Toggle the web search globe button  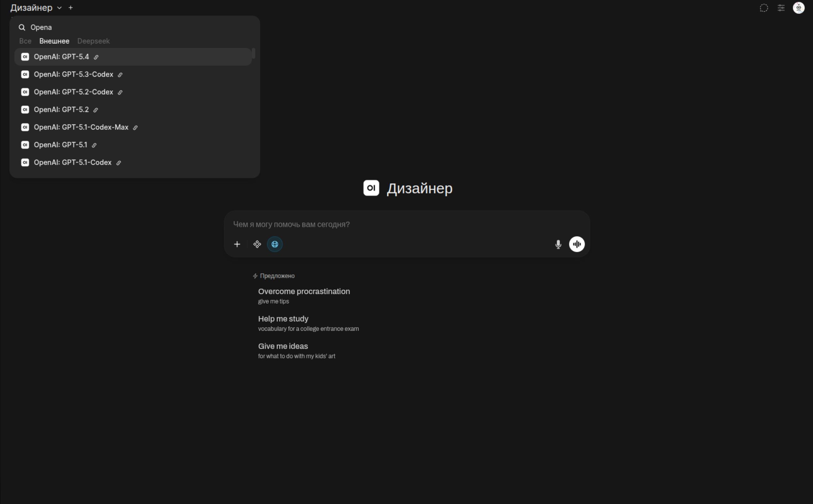(x=275, y=244)
